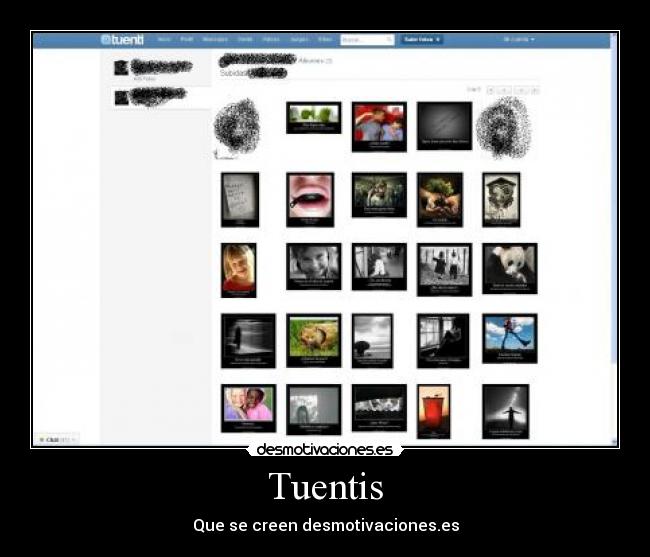
Task: Open the red clown and children thumbnail
Action: click(379, 127)
